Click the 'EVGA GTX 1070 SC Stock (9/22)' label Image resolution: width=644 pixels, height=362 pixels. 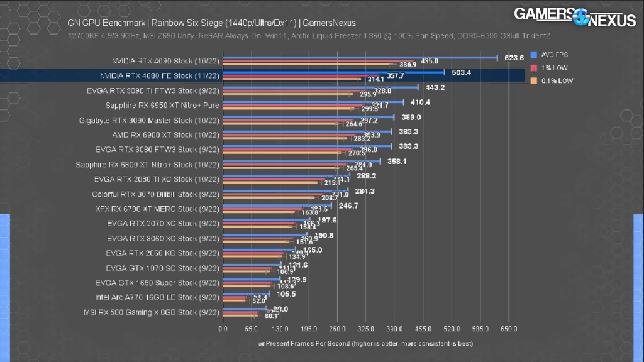(x=163, y=268)
